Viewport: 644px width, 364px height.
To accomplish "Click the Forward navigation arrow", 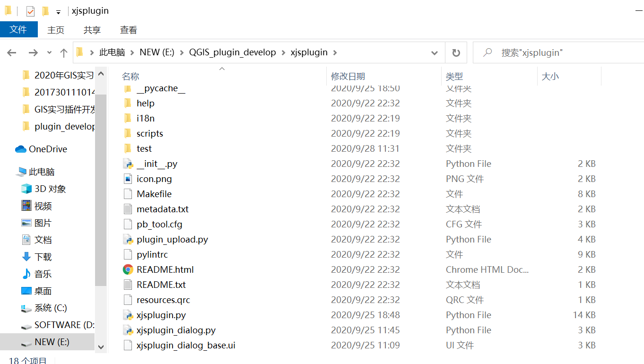I will [x=33, y=53].
